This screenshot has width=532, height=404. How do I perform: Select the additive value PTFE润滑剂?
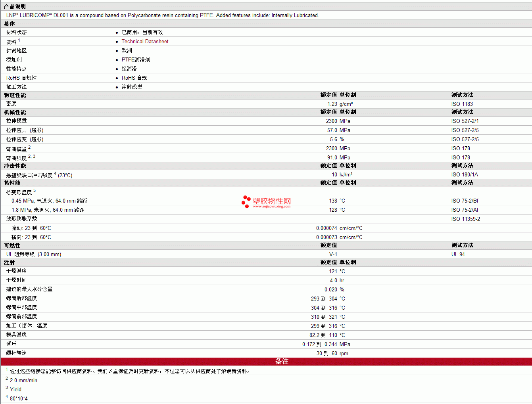[x=136, y=59]
